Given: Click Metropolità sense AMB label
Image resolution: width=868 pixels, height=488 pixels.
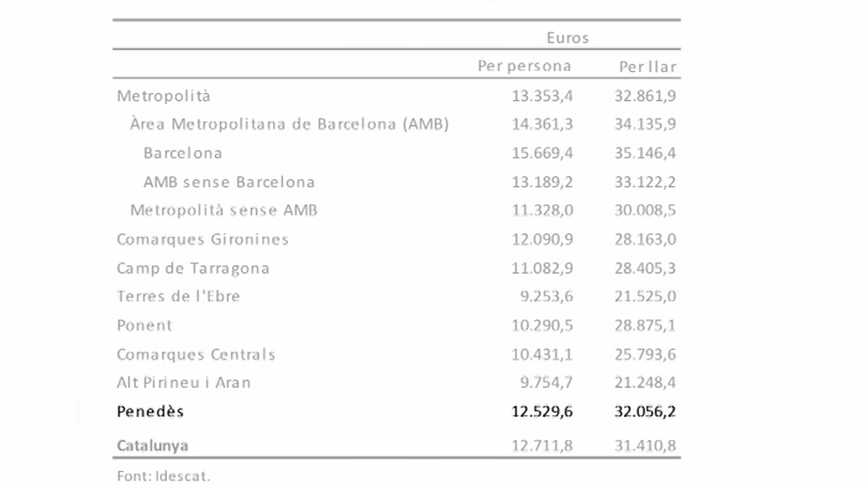Looking at the screenshot, I should pos(224,210).
